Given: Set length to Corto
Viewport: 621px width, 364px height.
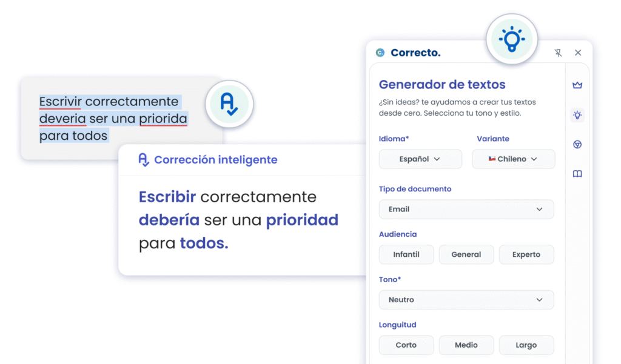Looking at the screenshot, I should 406,345.
